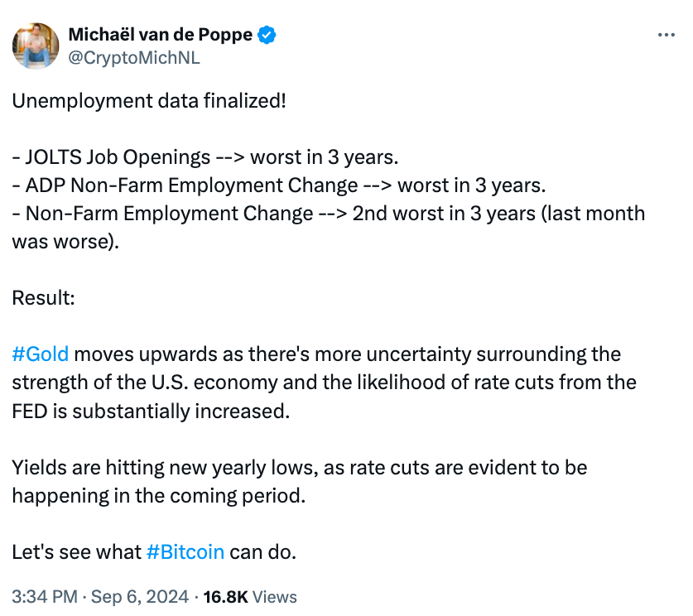
Task: Open the three-dot more options menu
Action: [x=666, y=36]
